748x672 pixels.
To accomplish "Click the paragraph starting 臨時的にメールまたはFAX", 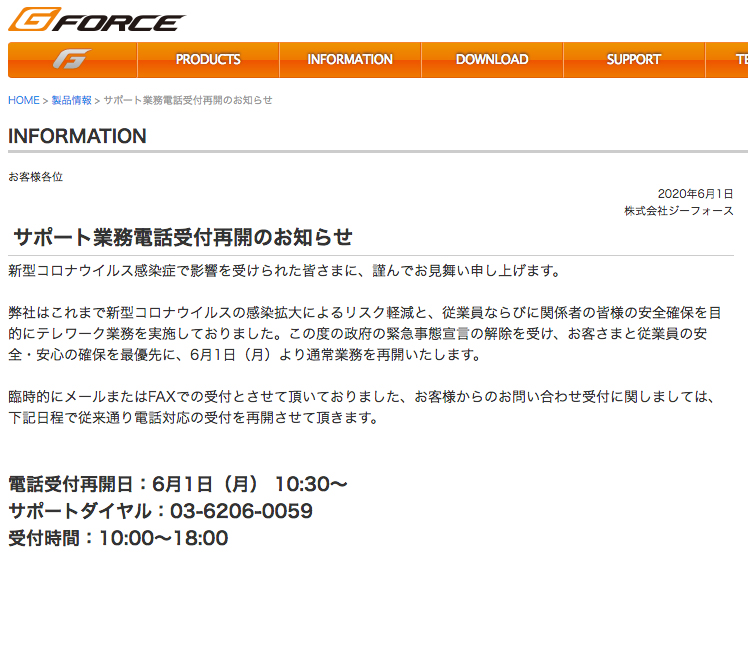I will [363, 407].
